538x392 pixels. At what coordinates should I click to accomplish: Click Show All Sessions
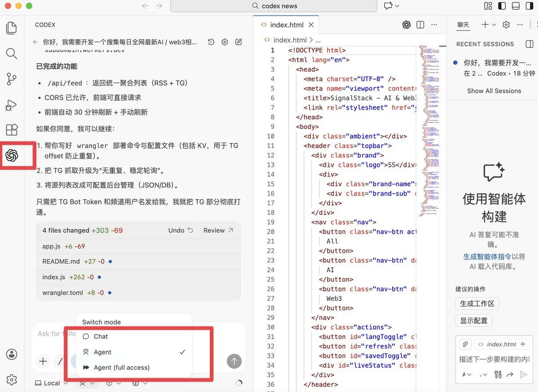(494, 91)
